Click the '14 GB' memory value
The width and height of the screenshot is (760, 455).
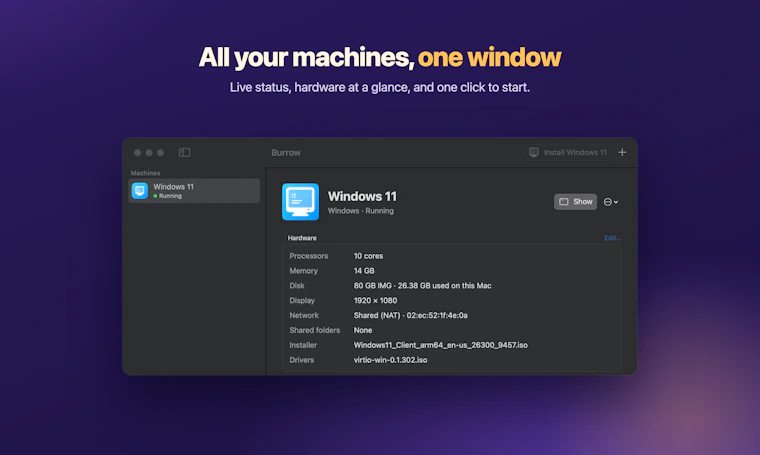pos(364,271)
